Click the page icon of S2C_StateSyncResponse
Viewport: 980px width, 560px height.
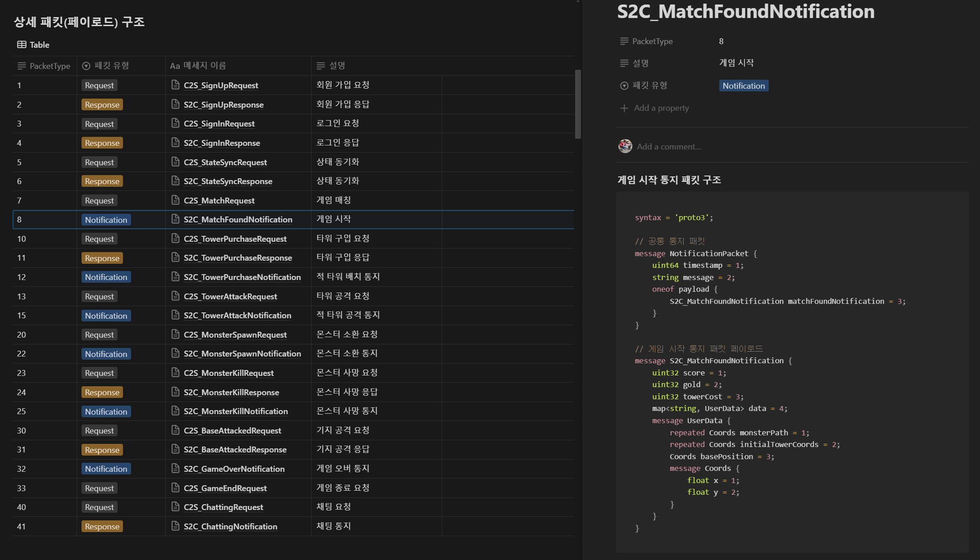click(x=176, y=181)
